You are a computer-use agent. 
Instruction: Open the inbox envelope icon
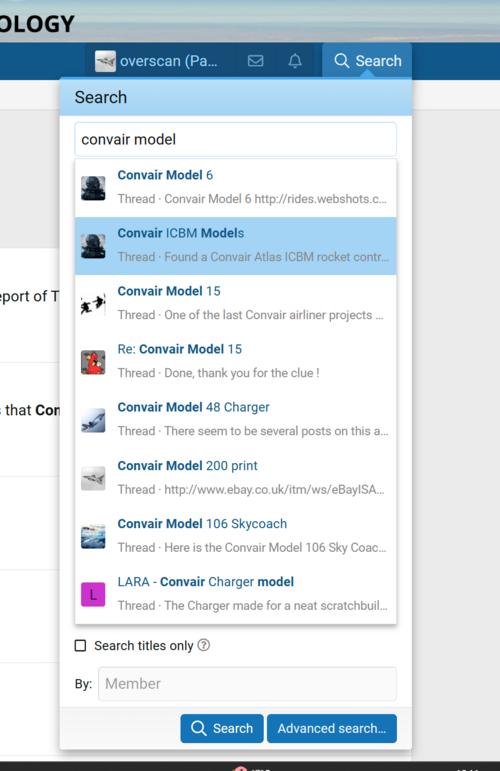point(255,61)
